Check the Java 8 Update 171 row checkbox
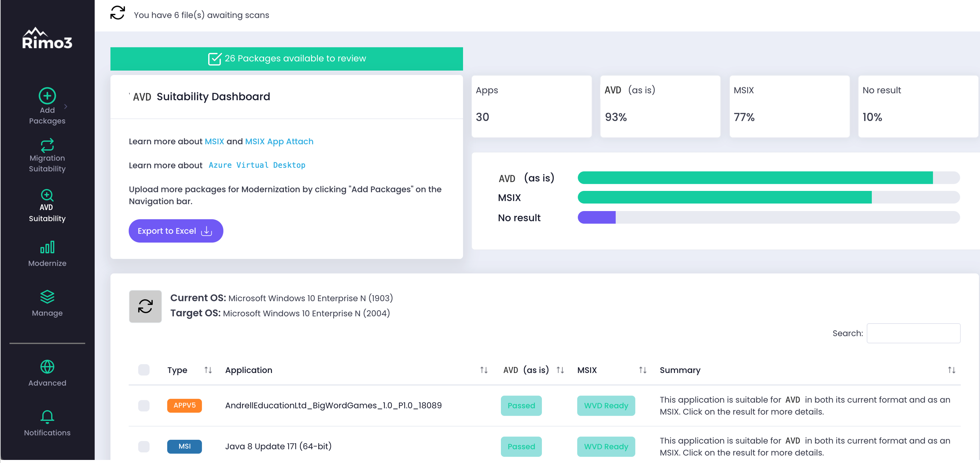980x463 pixels. 144,447
